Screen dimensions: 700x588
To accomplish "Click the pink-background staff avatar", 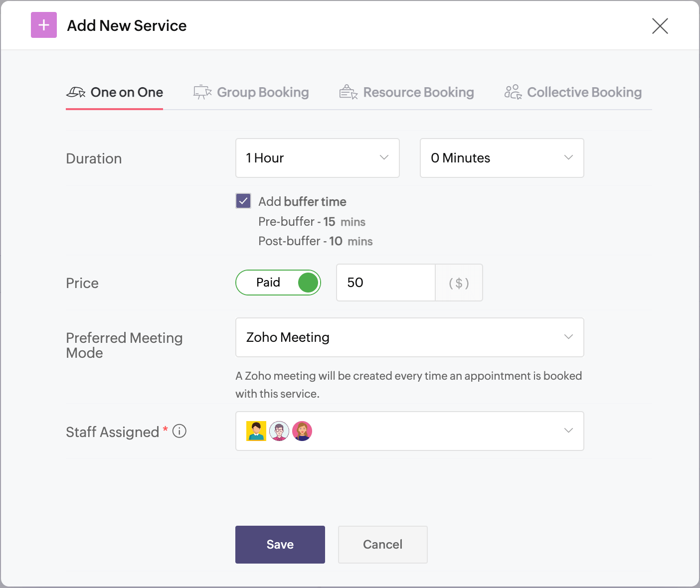I will (302, 431).
